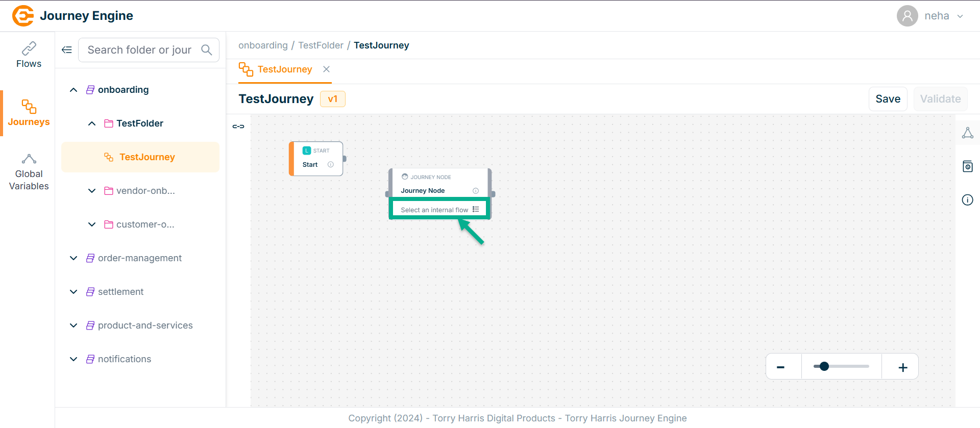
Task: Click the Save button
Action: tap(888, 99)
